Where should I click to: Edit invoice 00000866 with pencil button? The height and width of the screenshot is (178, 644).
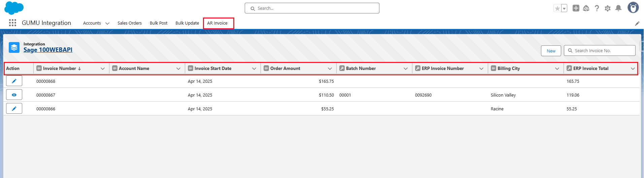pyautogui.click(x=14, y=109)
